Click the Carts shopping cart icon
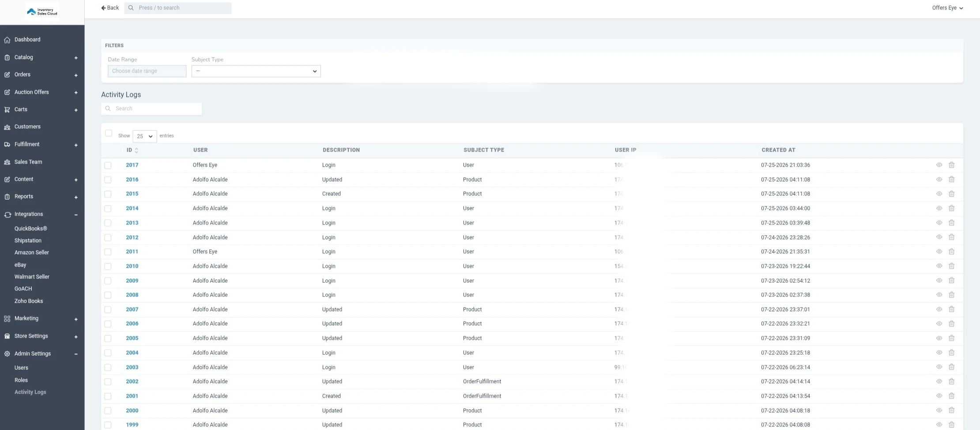 (7, 110)
